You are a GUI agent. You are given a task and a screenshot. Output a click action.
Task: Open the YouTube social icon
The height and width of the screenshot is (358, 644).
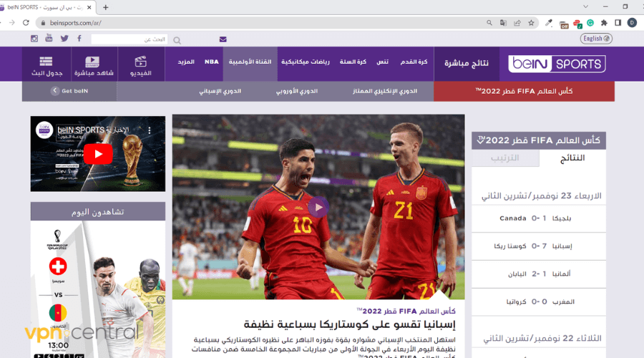[x=49, y=38]
